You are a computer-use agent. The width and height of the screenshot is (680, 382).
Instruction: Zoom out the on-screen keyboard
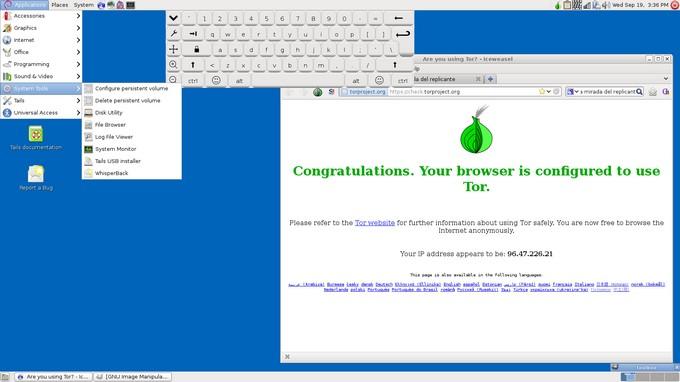(173, 80)
